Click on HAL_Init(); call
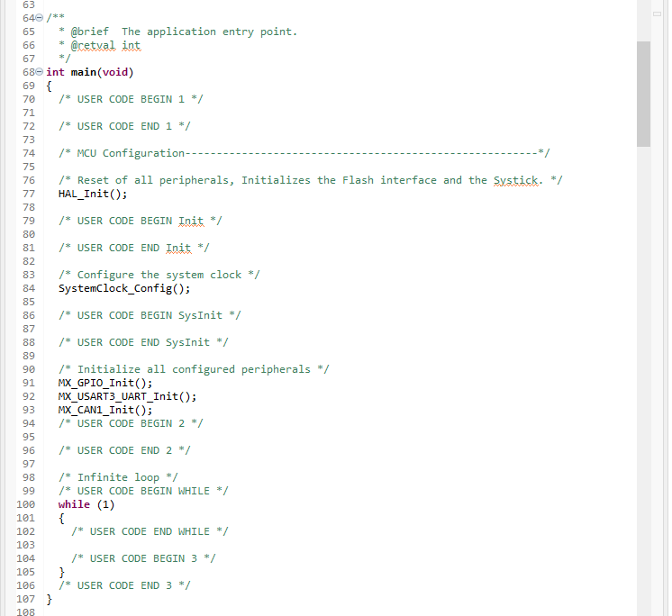Screen dimensions: 672x616 click(x=93, y=194)
